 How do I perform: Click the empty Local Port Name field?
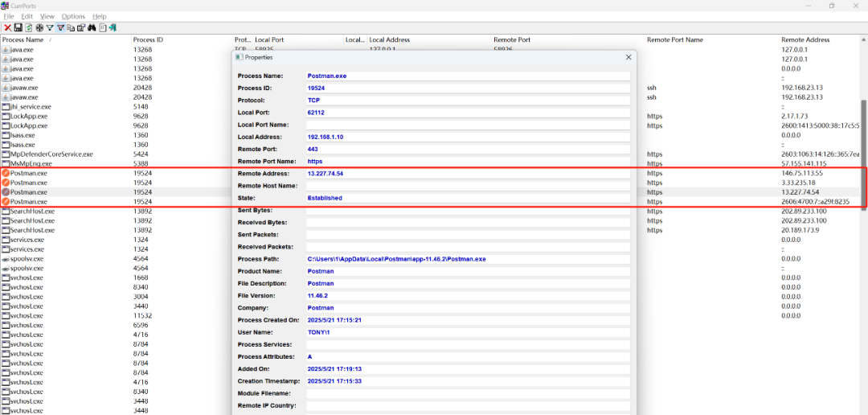pos(468,125)
